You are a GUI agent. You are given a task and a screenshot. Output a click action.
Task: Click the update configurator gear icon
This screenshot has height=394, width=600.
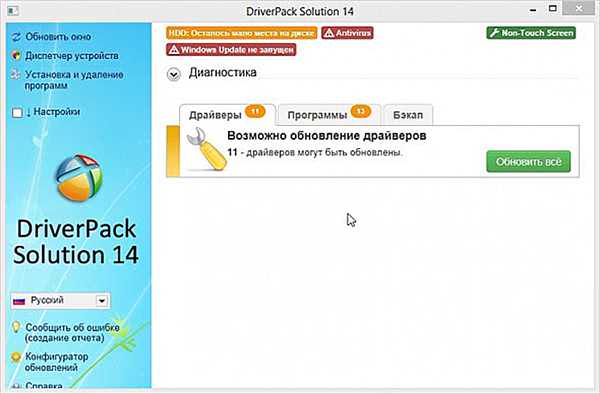tap(16, 357)
